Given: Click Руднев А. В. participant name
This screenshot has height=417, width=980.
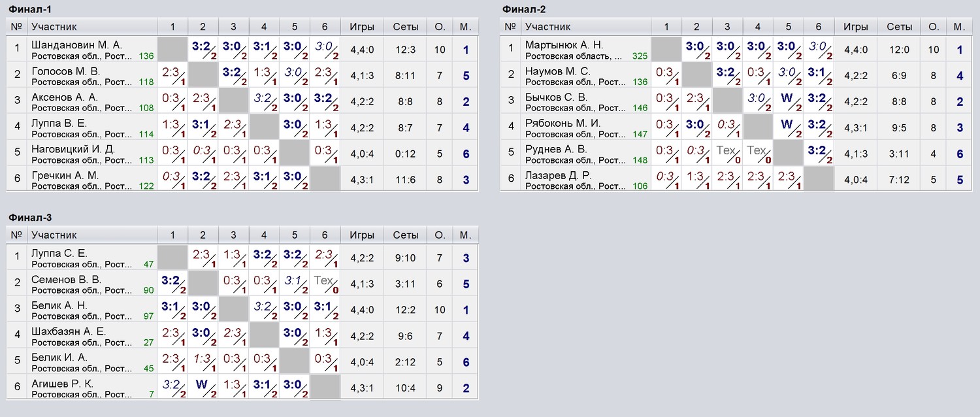Looking at the screenshot, I should pyautogui.click(x=556, y=149).
